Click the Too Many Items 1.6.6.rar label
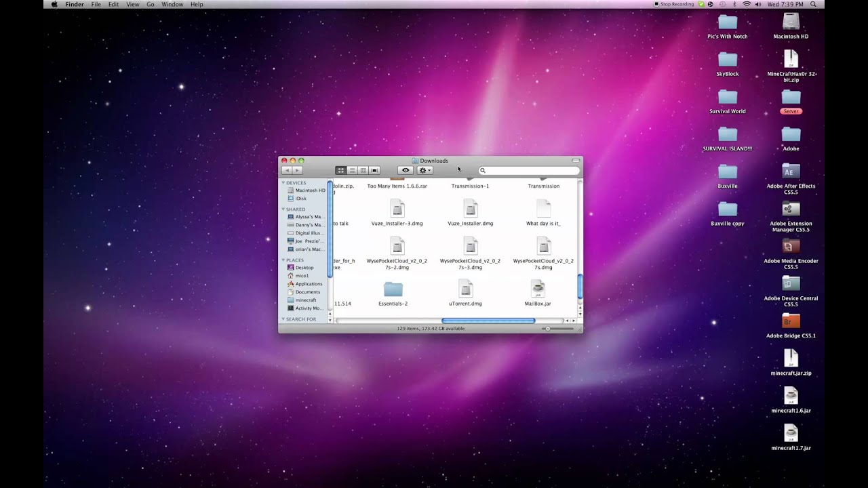The height and width of the screenshot is (488, 868). click(397, 186)
